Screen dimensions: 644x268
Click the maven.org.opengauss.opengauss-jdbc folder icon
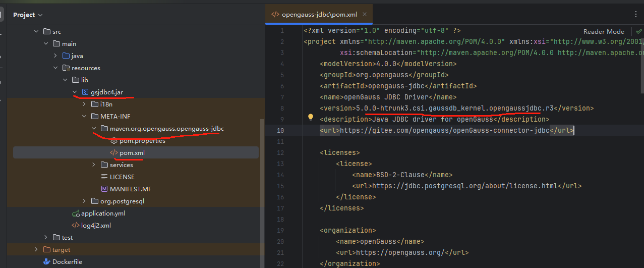104,129
